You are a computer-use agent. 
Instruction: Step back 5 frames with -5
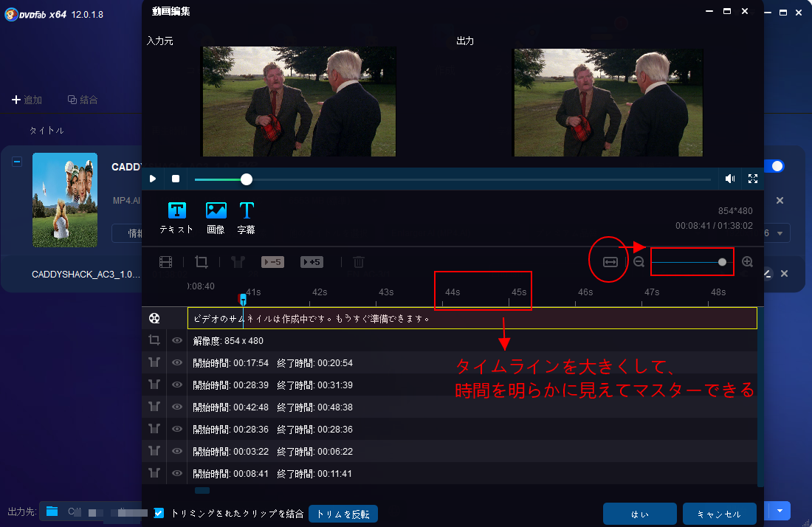[x=272, y=262]
